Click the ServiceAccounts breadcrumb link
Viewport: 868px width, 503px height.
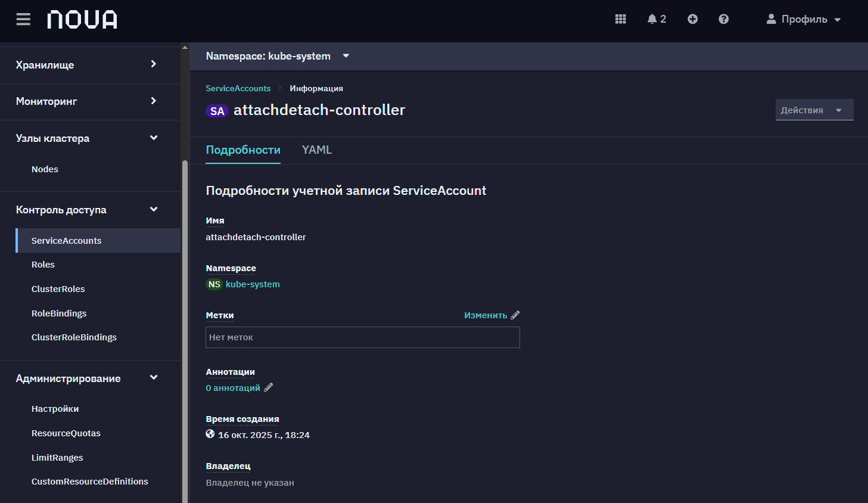(238, 88)
